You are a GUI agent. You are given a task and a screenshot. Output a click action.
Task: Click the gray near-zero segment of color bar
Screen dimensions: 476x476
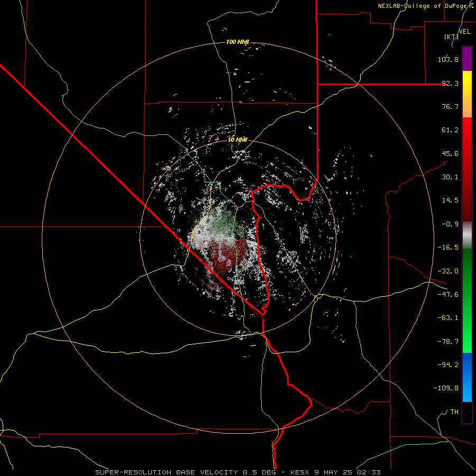pyautogui.click(x=467, y=234)
